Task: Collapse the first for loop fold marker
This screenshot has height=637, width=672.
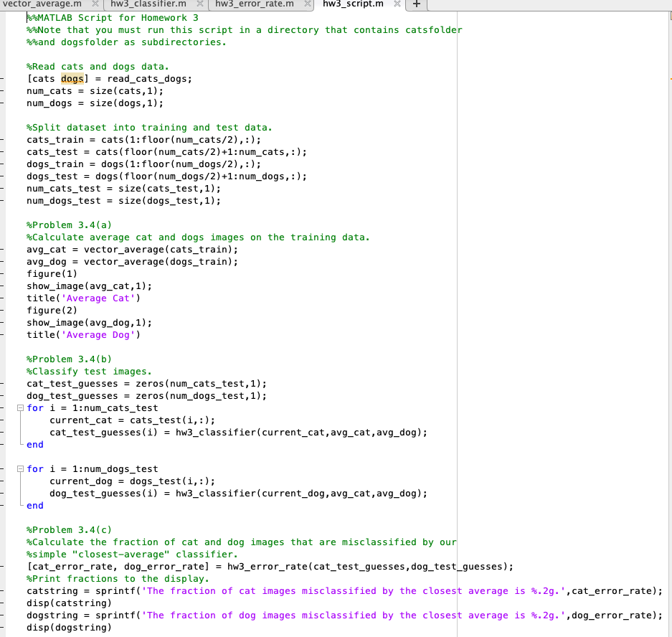Action: tap(21, 407)
